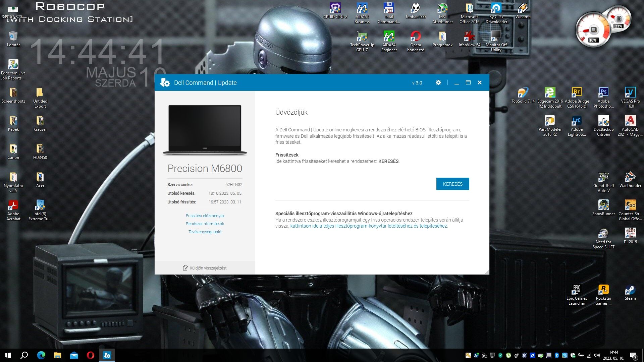Open File Explorer from the taskbar
The image size is (644, 362).
pyautogui.click(x=57, y=355)
